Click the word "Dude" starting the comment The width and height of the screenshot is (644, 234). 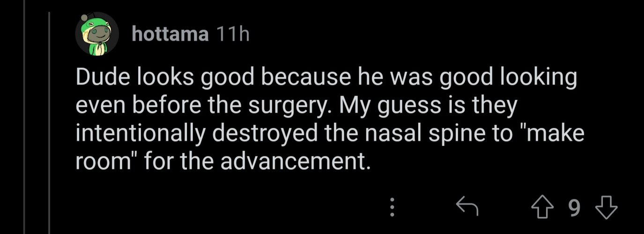coord(102,78)
